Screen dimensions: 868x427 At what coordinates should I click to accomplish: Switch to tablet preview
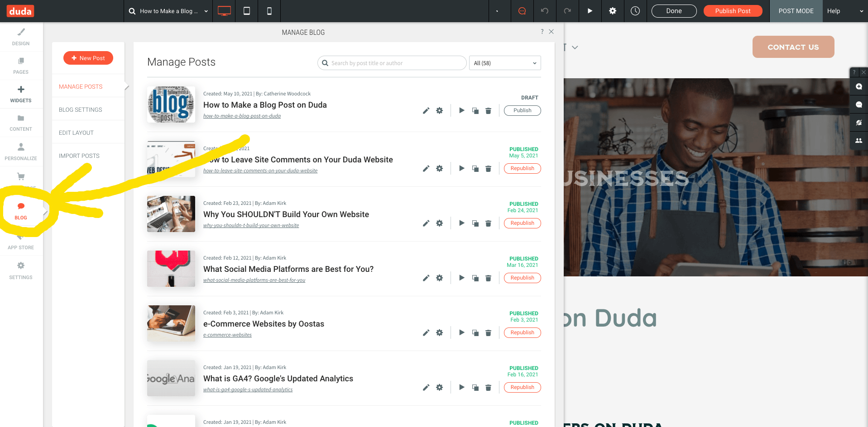click(247, 11)
